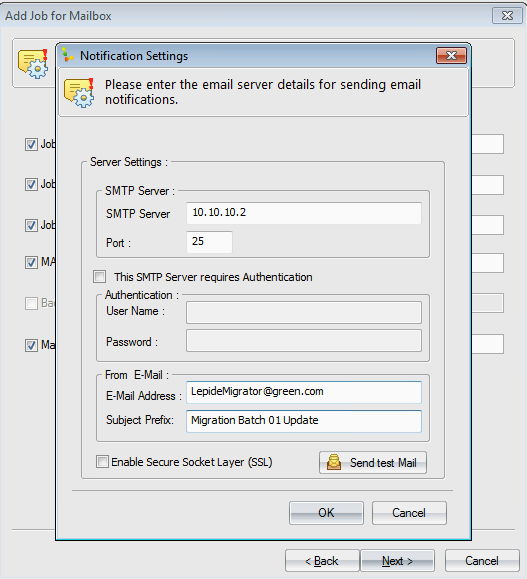Toggle the MA checkbox in background window
The image size is (527, 579).
pos(31,263)
